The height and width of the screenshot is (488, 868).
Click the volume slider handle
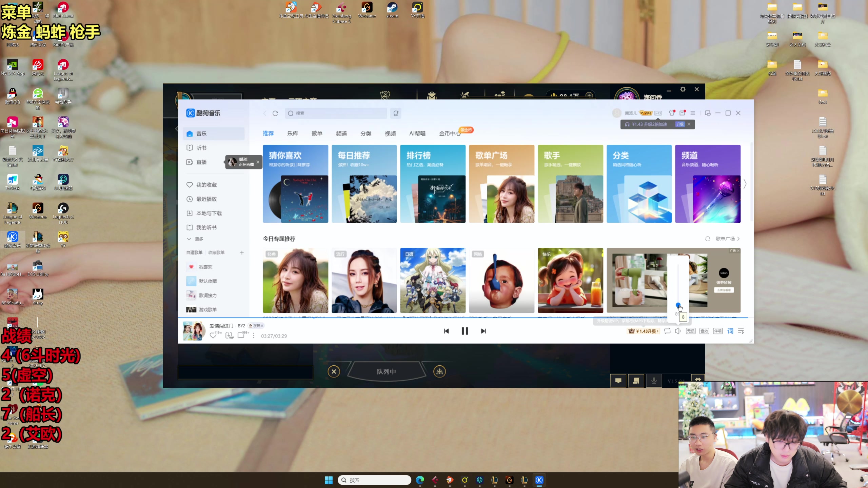[678, 305]
